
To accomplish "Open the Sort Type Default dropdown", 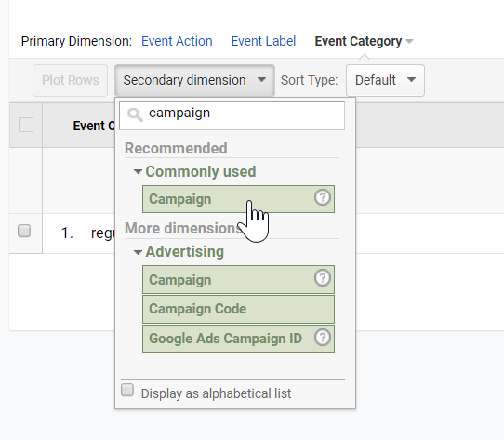I will 385,80.
